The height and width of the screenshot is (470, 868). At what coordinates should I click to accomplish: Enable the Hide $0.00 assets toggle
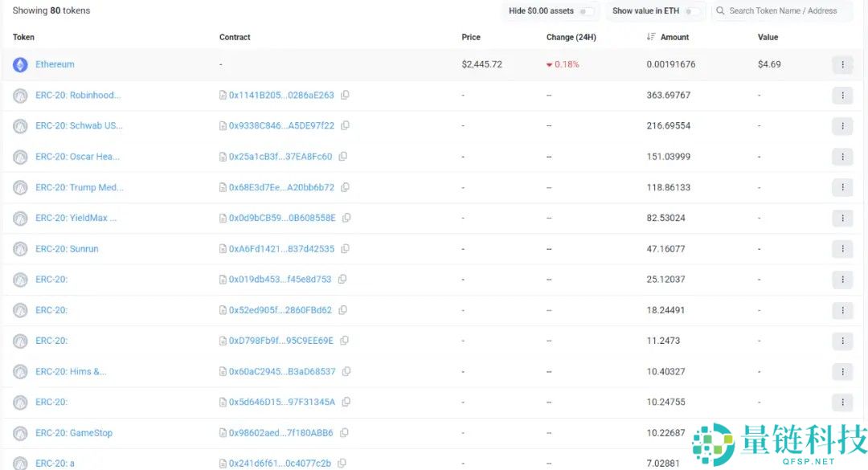tap(588, 10)
